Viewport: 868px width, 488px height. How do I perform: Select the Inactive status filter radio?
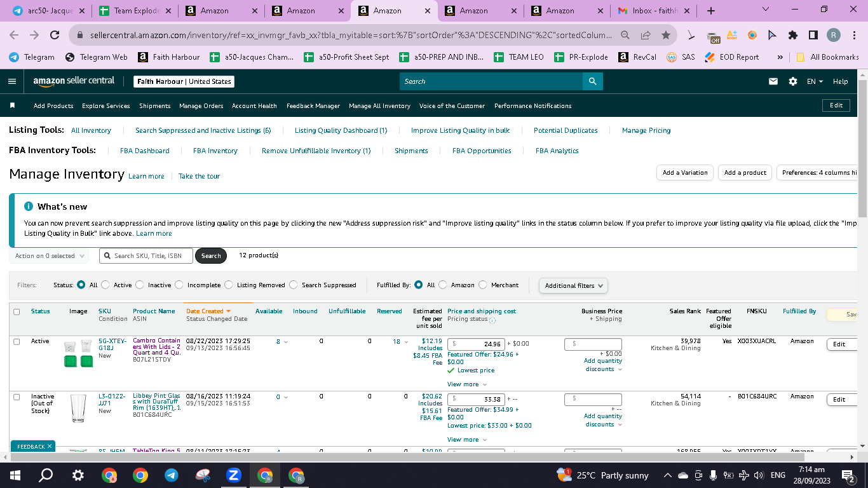click(140, 285)
